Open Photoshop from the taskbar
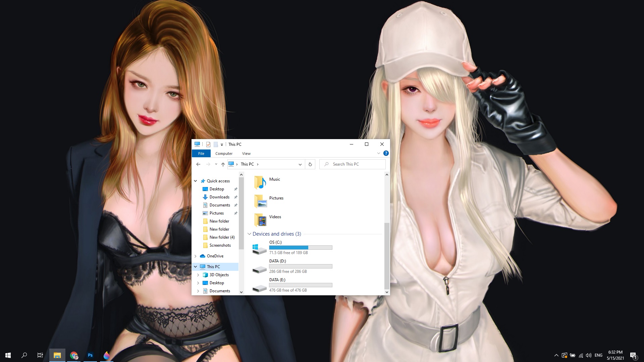 click(x=90, y=355)
